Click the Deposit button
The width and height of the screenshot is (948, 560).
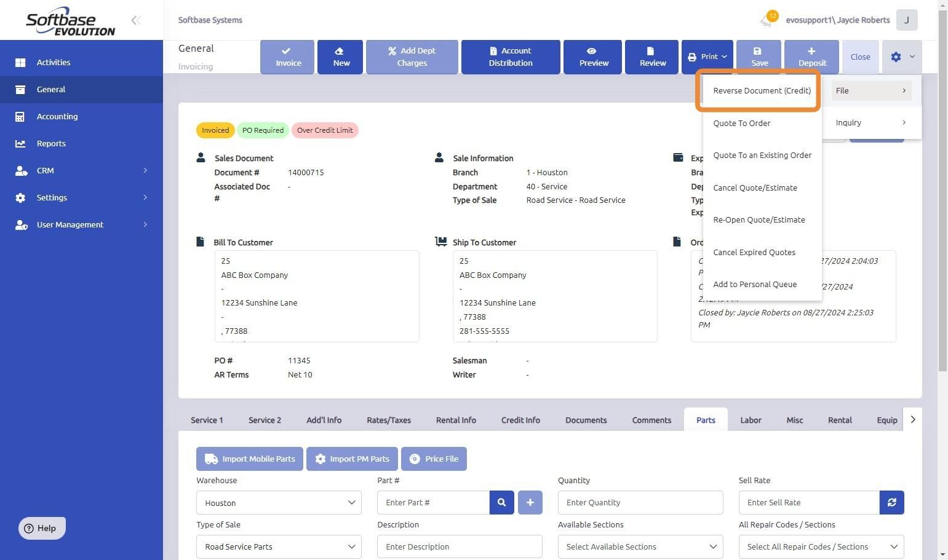[812, 57]
